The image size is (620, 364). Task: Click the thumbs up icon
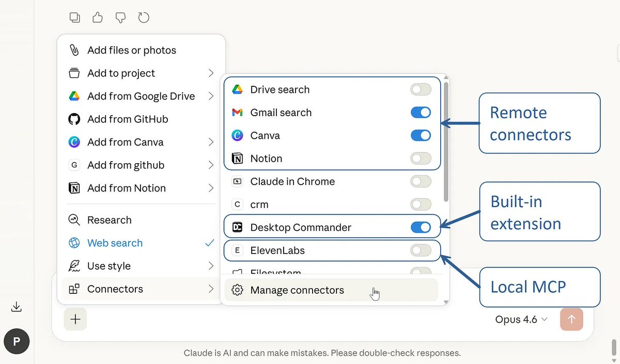pyautogui.click(x=98, y=18)
